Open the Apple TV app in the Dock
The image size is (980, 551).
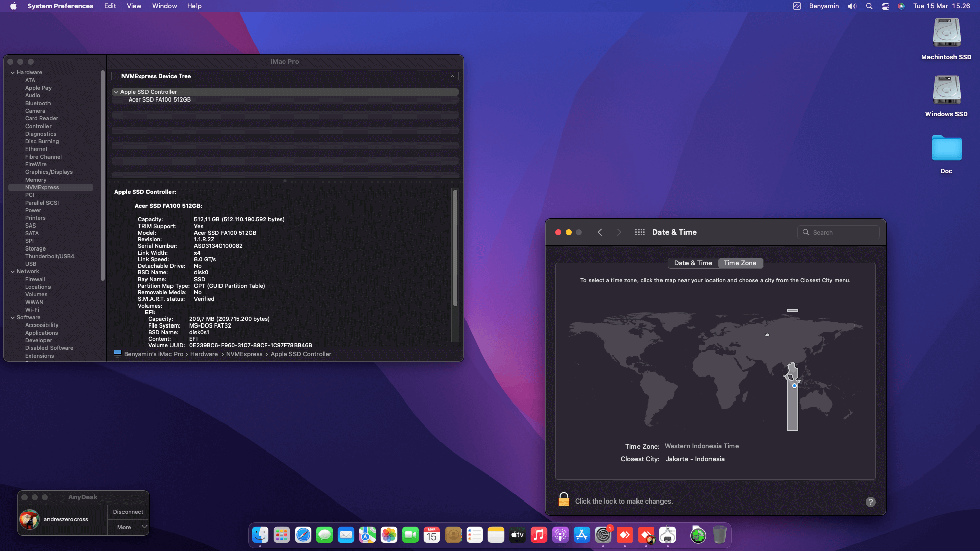[x=518, y=535]
